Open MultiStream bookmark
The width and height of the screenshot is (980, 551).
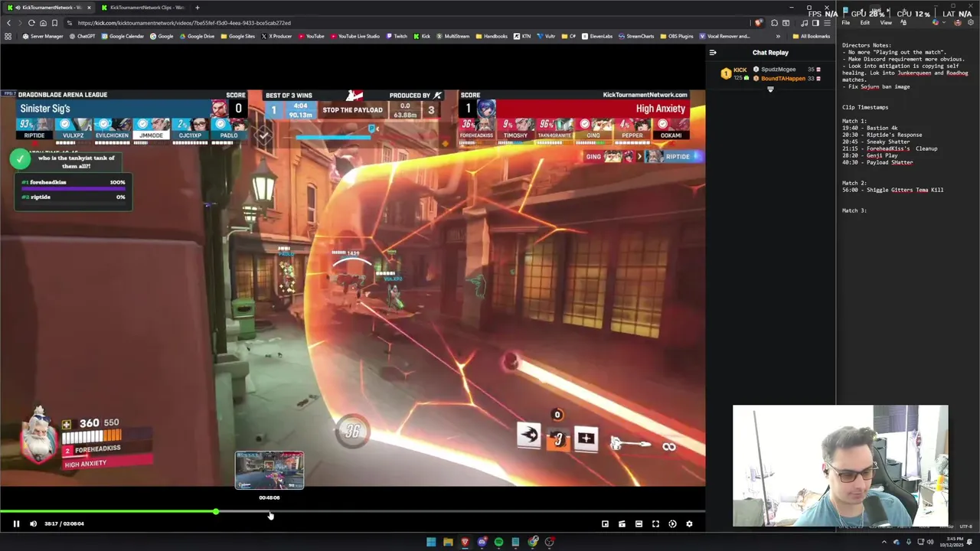452,36
